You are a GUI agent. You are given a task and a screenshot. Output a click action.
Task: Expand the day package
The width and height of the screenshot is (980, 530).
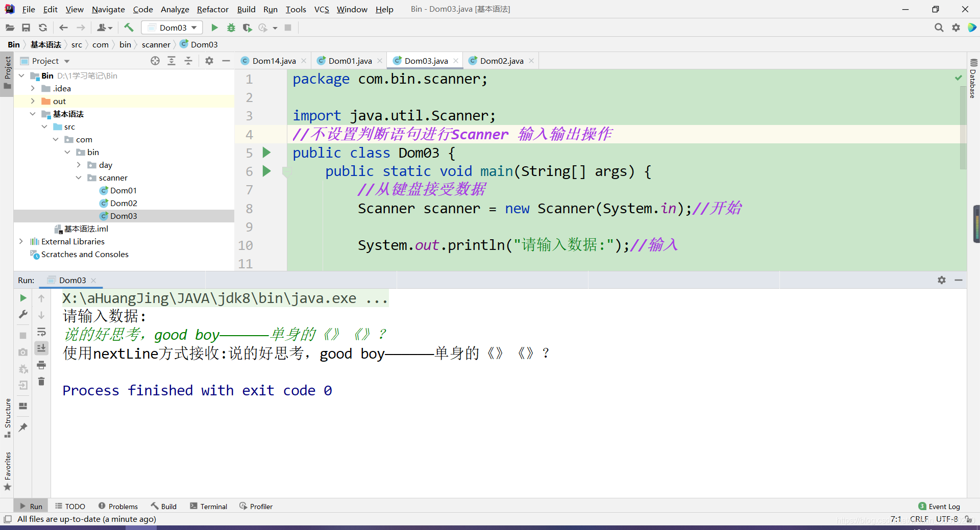tap(79, 165)
